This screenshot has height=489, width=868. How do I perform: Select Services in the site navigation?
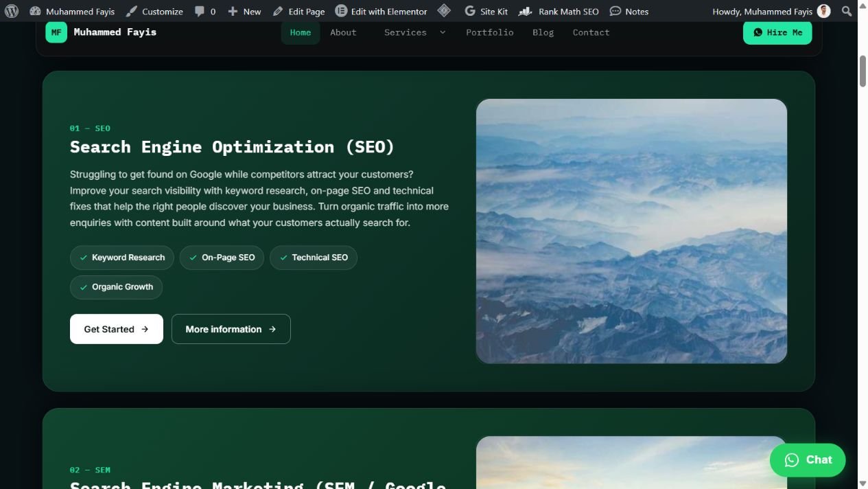[406, 32]
